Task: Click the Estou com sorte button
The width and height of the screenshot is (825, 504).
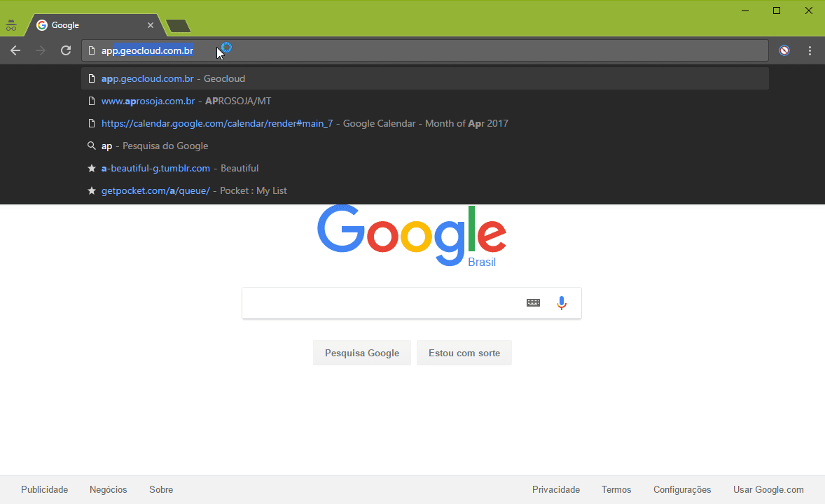Action: (x=464, y=353)
